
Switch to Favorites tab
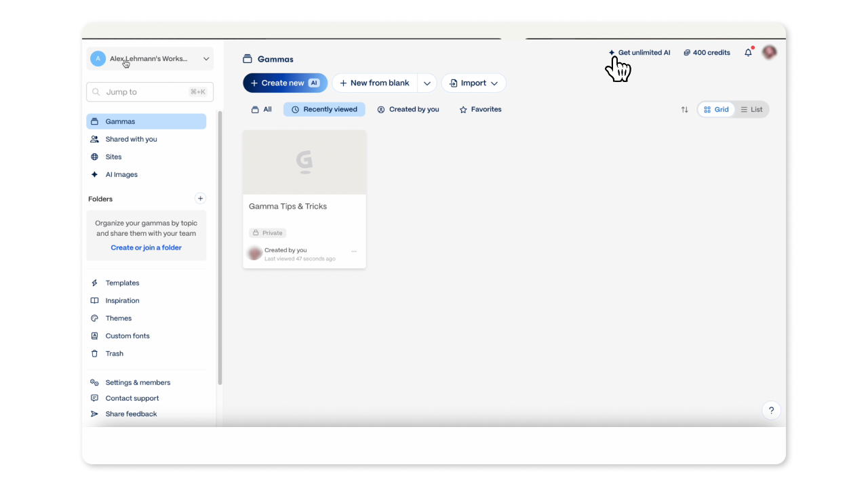(x=481, y=109)
